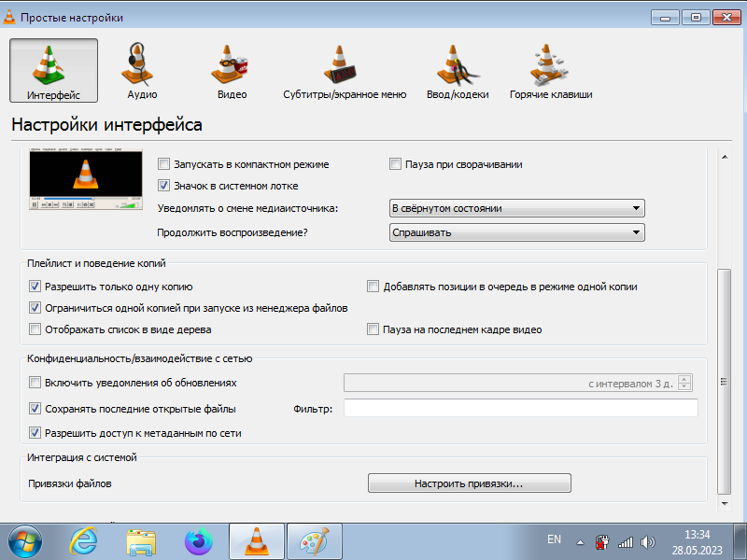Click Уведомлять о смене медиаисточника label

(x=247, y=208)
